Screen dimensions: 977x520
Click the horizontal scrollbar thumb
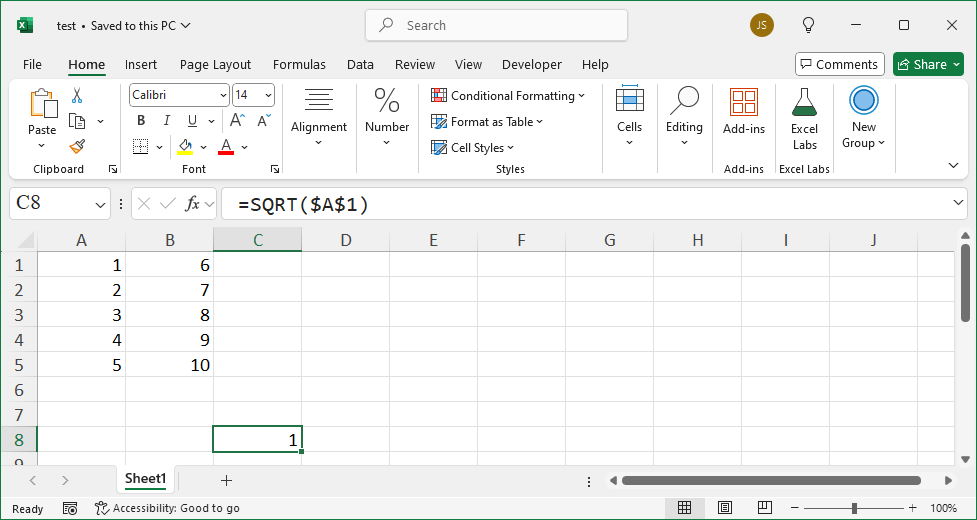point(771,480)
